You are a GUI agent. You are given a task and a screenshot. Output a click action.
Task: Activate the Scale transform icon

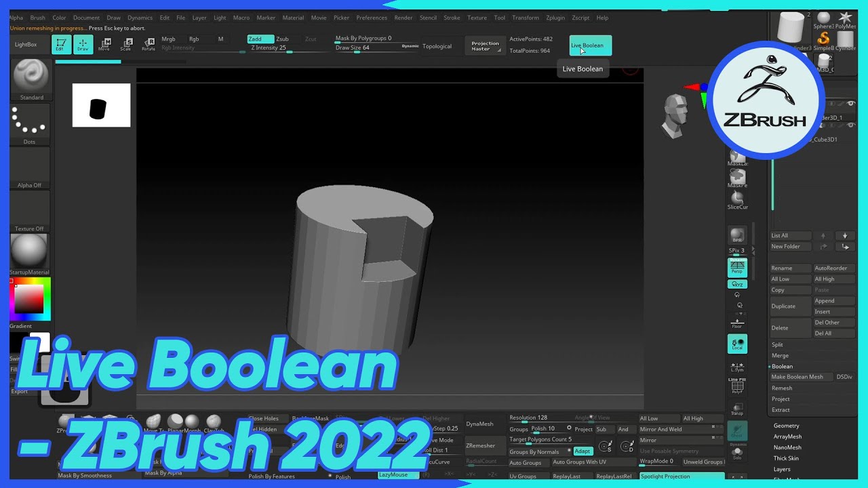126,45
